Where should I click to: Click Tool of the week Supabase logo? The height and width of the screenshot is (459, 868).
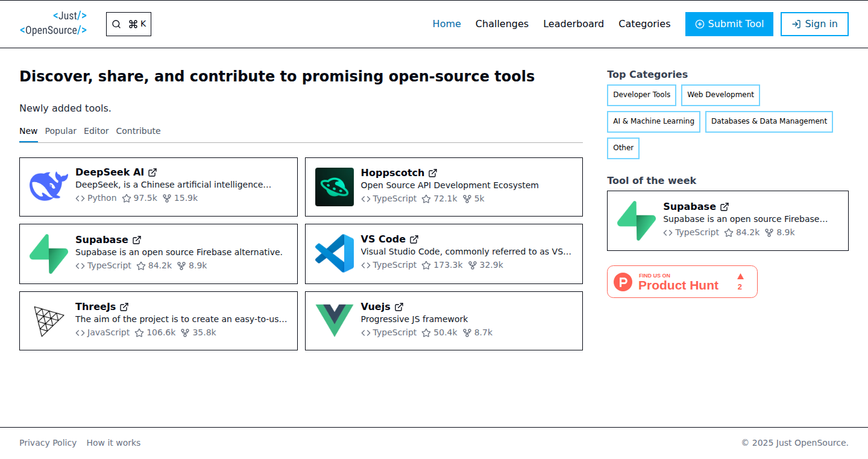[637, 221]
